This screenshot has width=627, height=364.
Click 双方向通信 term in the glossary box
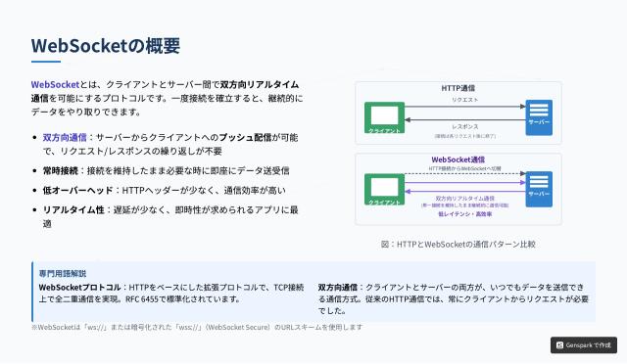(x=337, y=288)
